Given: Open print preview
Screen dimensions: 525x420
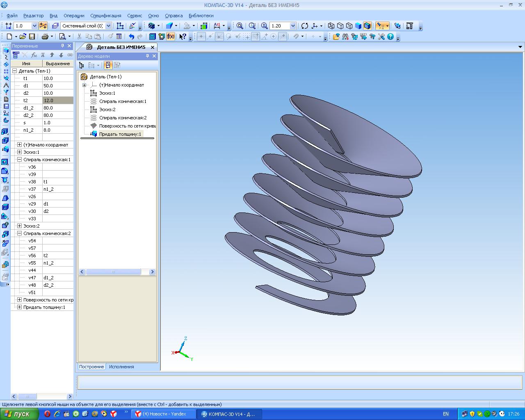Looking at the screenshot, I should 62,37.
